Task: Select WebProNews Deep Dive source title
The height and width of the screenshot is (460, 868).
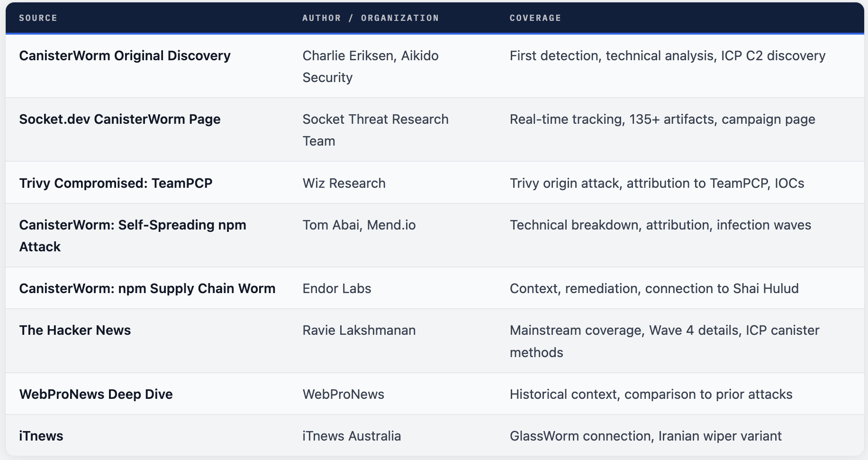Action: coord(96,395)
